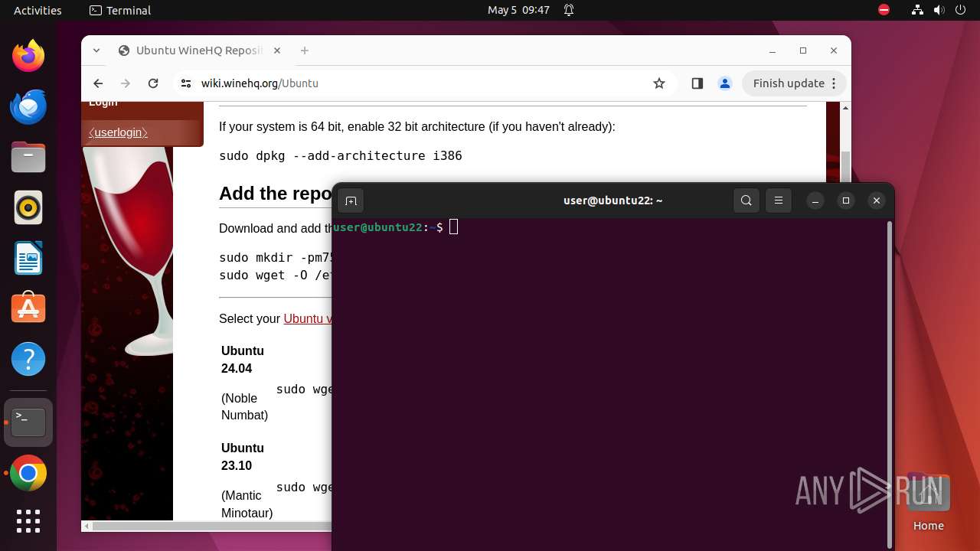Open Rhythmbox music player in dock

point(28,207)
